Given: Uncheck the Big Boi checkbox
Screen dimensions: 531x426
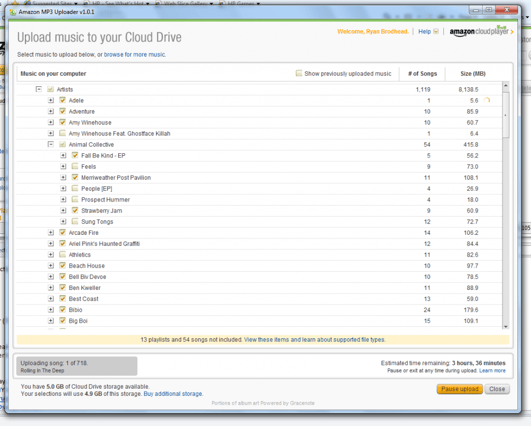Looking at the screenshot, I should [62, 320].
